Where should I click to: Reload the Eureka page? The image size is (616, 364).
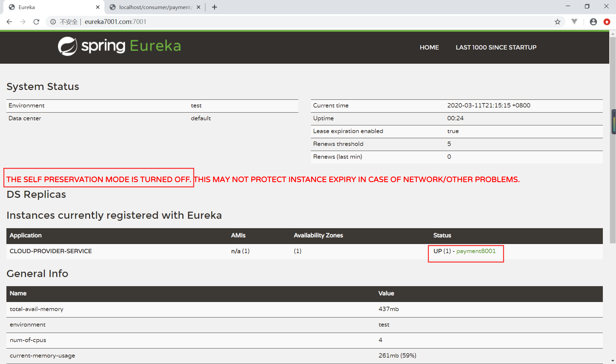[36, 22]
